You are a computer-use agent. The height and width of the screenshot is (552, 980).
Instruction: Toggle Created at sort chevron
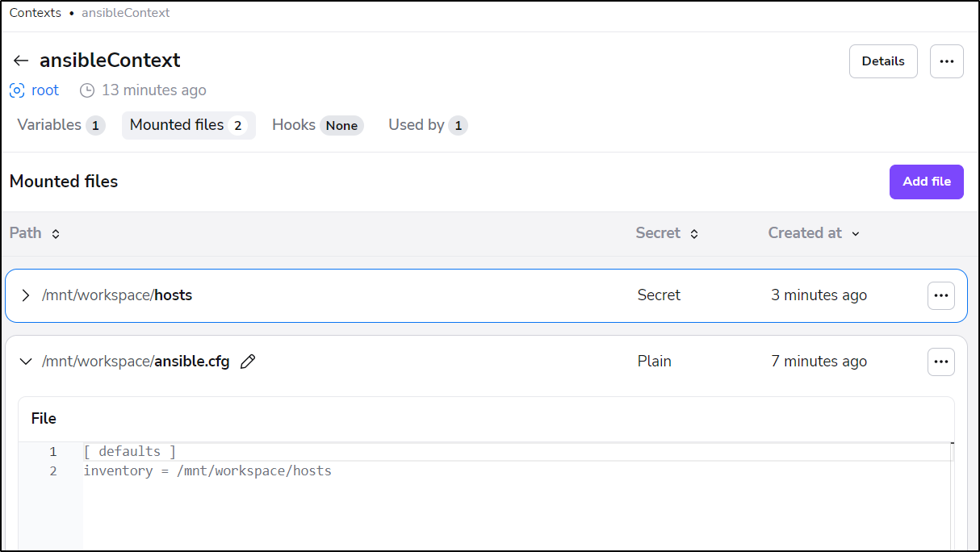pyautogui.click(x=856, y=234)
